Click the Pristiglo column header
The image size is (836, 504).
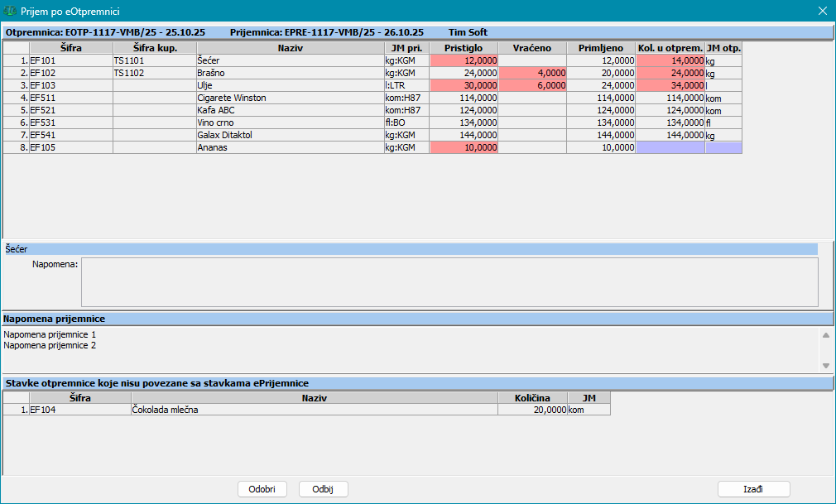[x=464, y=48]
